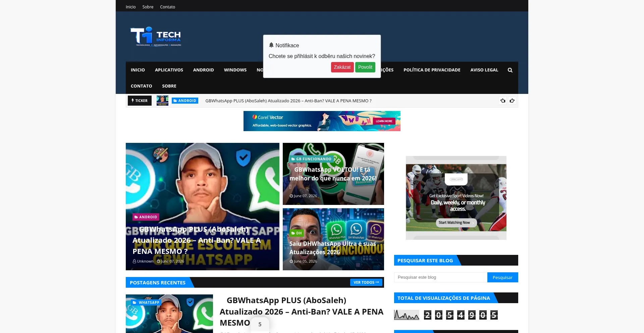Screen dimensions: 644x333
Task: Open POLÍTICA DE PRIVACIDADE menu item
Action: coord(432,70)
